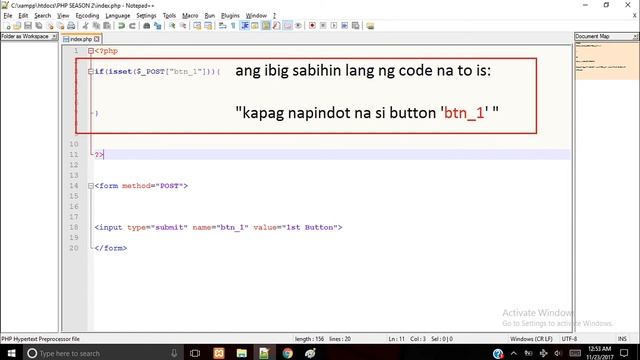The width and height of the screenshot is (640, 360).
Task: Click the Close document toolbar icon
Action: pos(50,26)
